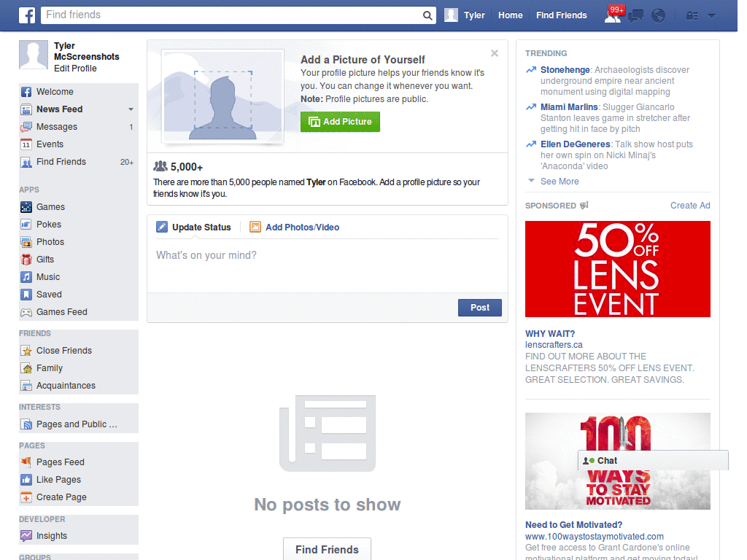This screenshot has height=560, width=747.
Task: Open the Chat bar
Action: click(653, 461)
